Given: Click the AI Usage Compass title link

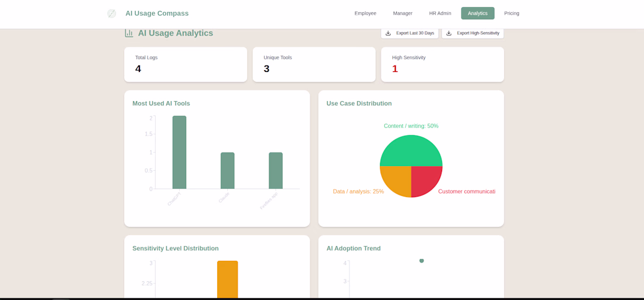Looking at the screenshot, I should coord(157,13).
